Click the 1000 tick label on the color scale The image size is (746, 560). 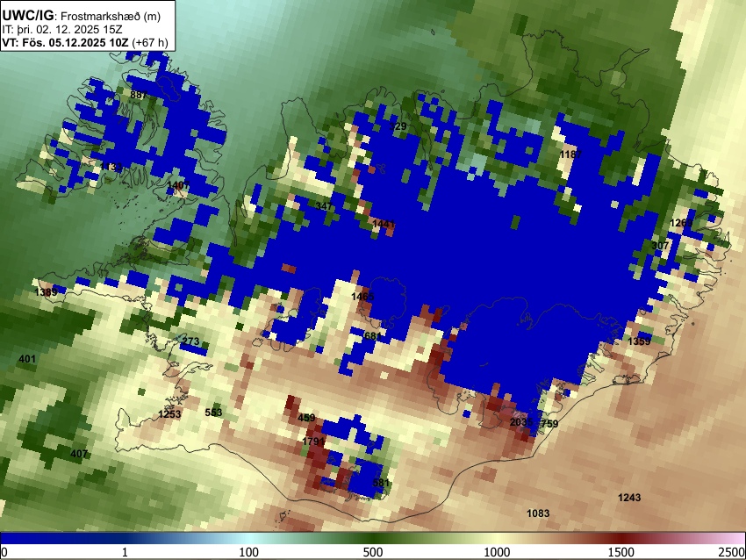[497, 552]
